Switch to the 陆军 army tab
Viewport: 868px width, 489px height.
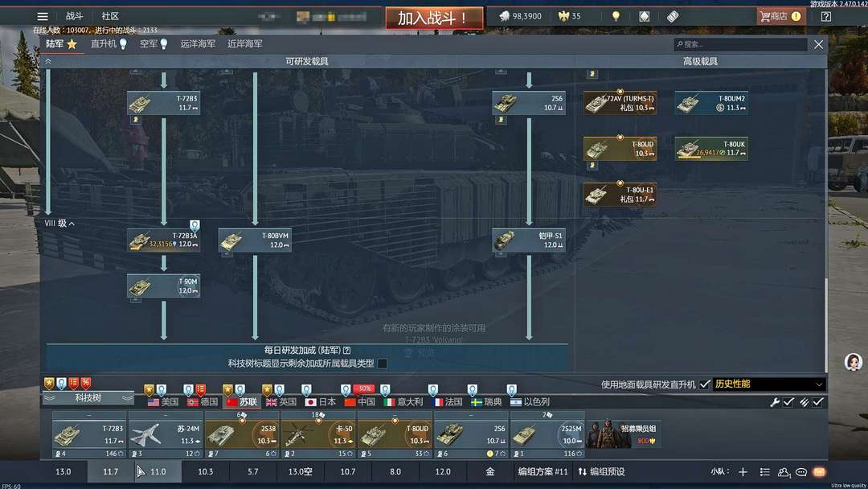61,43
